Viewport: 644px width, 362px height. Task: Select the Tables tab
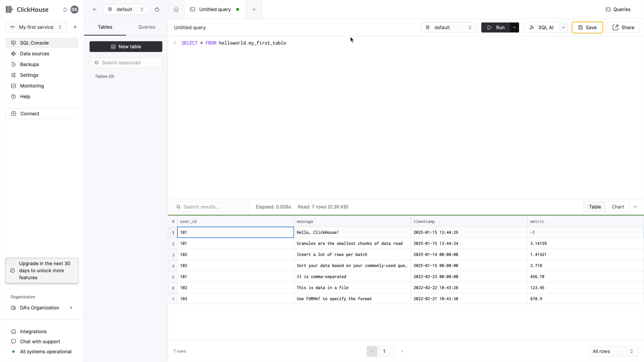coord(105,27)
